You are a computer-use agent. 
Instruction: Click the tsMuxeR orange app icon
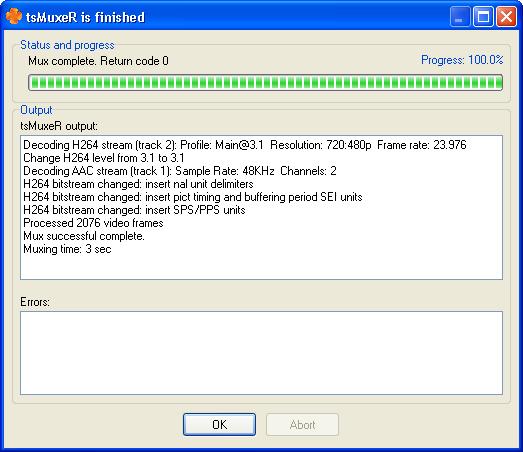14,17
